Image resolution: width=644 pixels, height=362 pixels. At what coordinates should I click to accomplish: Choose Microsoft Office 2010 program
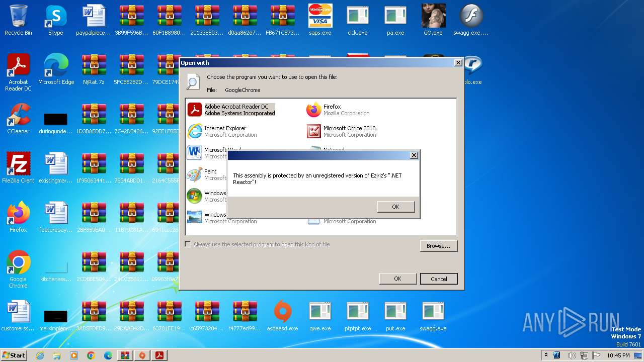point(342,131)
